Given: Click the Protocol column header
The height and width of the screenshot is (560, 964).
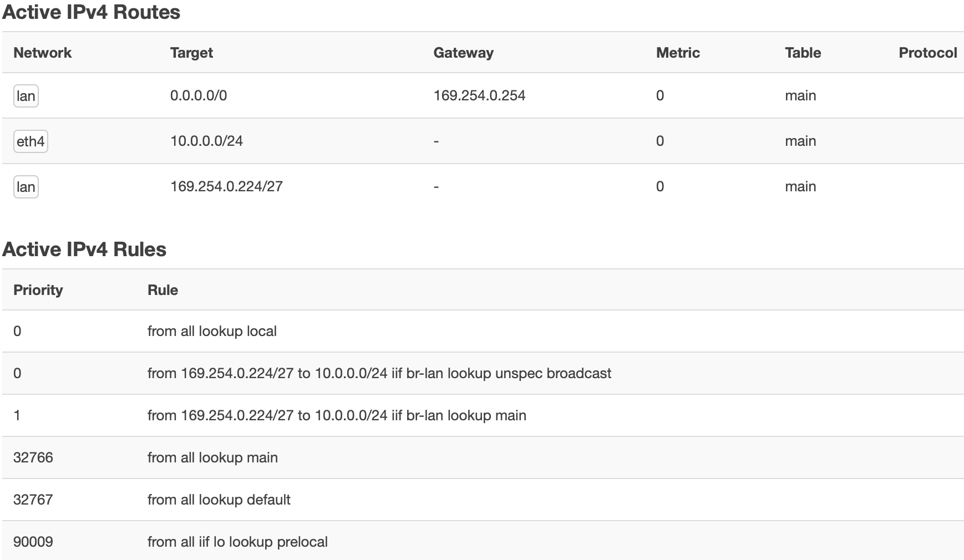Looking at the screenshot, I should (x=928, y=53).
